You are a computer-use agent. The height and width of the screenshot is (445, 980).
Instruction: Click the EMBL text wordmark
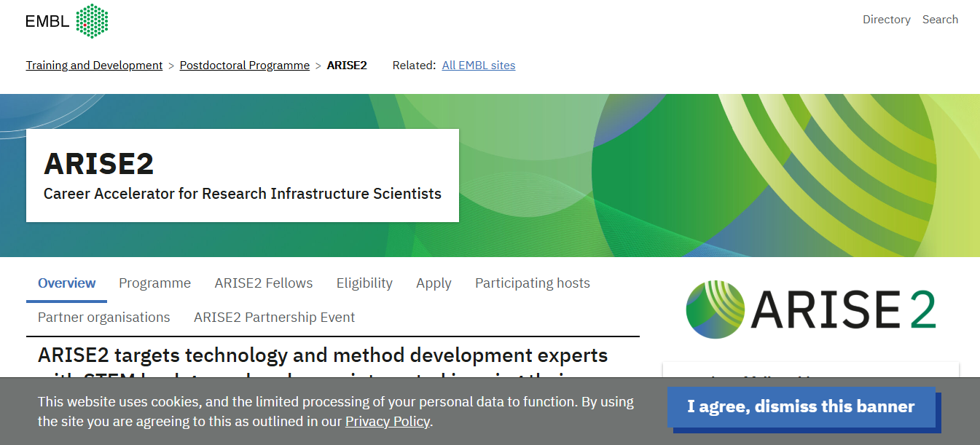click(x=47, y=21)
